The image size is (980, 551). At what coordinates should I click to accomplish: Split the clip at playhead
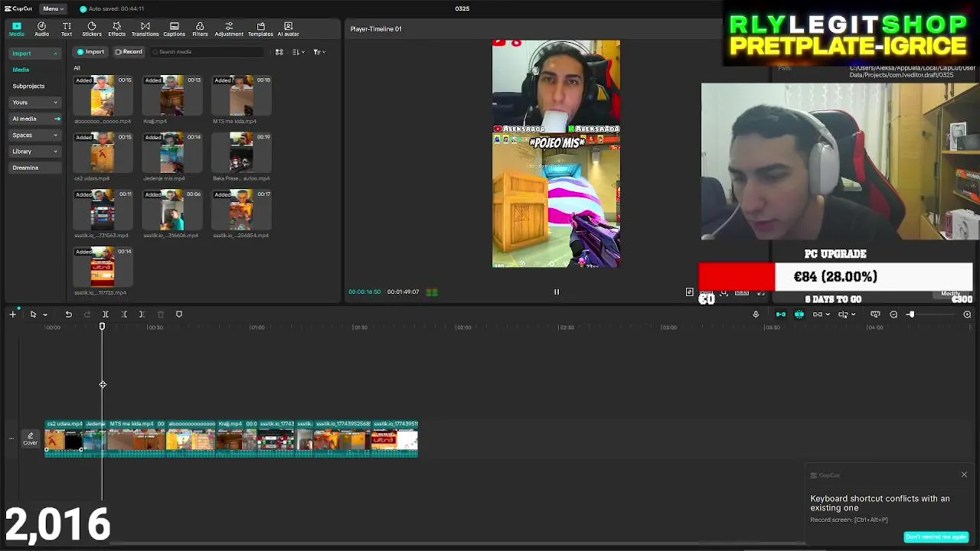coord(106,315)
